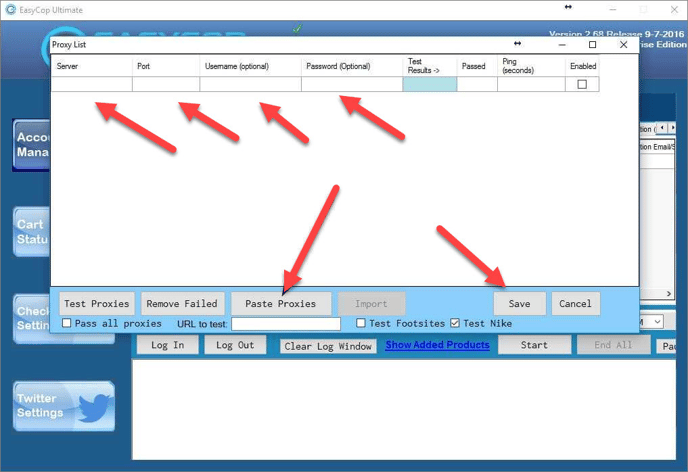Screen dimensions: 688x472
Task: Click the Passed cell in first row
Action: click(x=477, y=84)
